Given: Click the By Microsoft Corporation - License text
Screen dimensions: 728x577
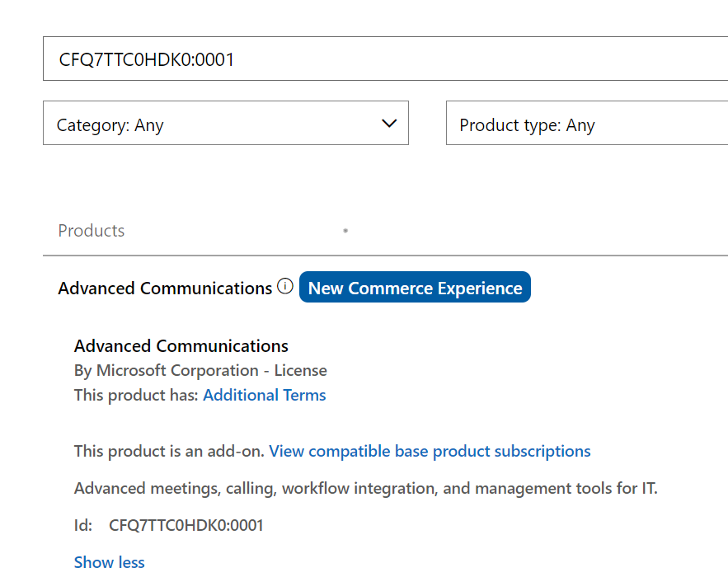Looking at the screenshot, I should coord(200,370).
